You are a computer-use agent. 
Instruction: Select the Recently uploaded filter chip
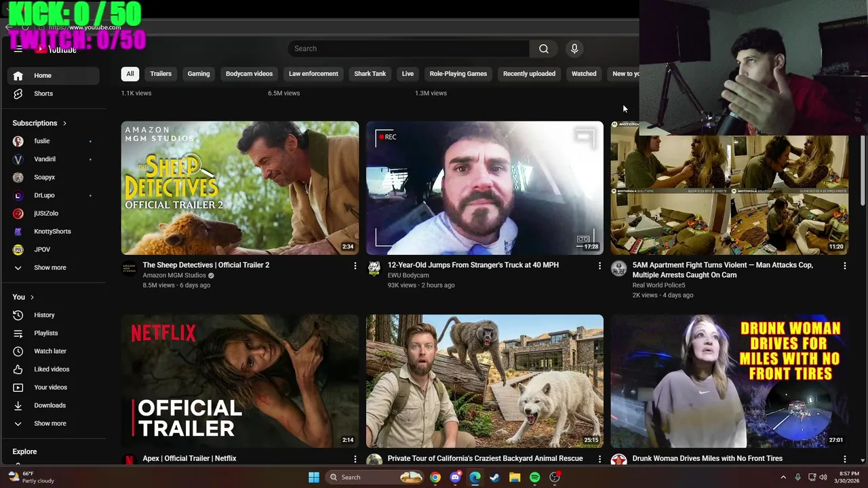(529, 74)
